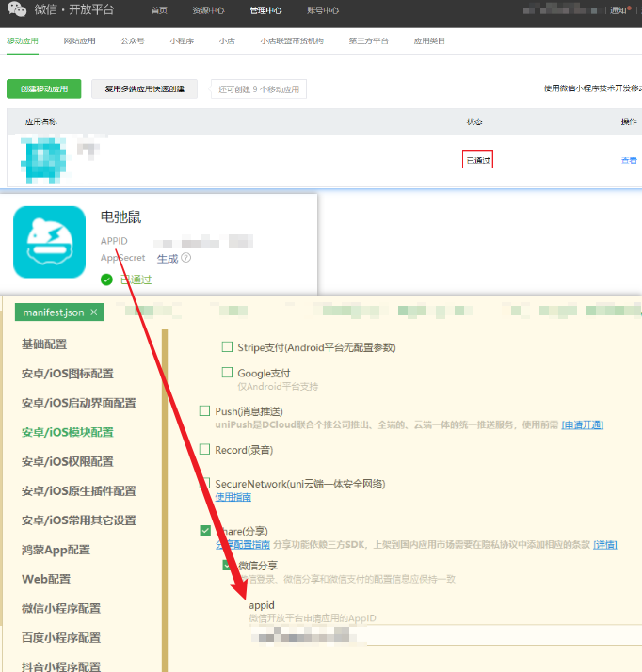Click the 电弛鼠 app name
Image resolution: width=642 pixels, height=672 pixels.
[120, 216]
